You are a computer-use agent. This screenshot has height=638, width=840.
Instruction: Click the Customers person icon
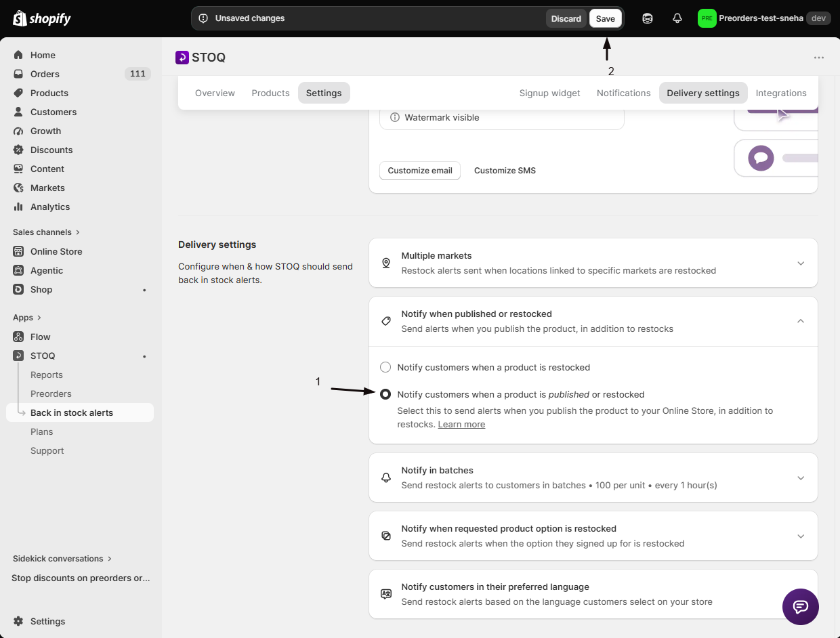point(18,112)
